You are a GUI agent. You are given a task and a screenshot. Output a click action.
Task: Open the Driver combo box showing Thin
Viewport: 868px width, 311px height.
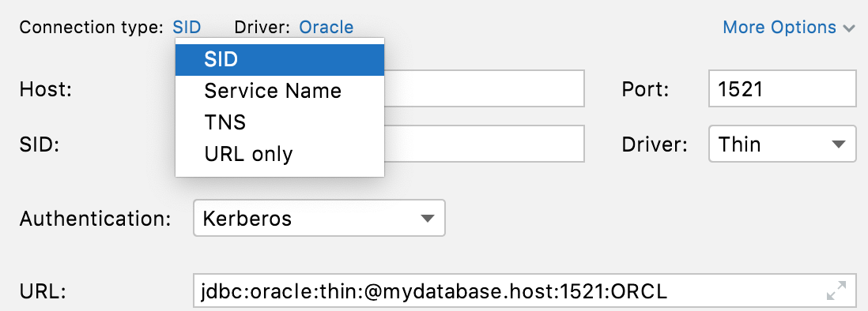(x=782, y=144)
